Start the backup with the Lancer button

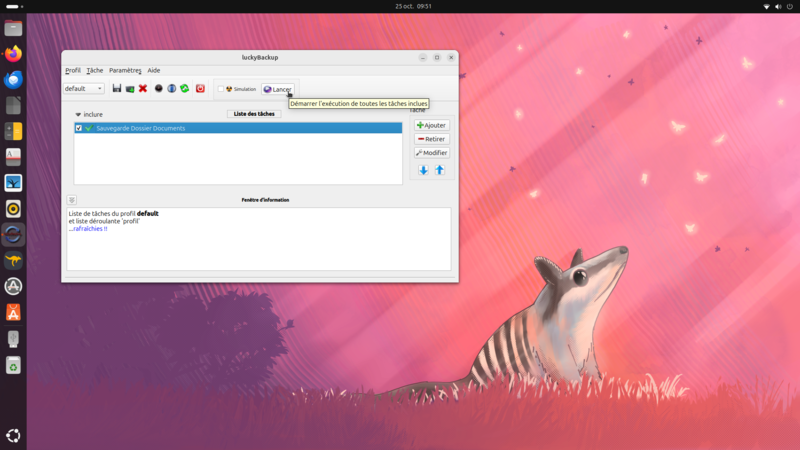(x=278, y=89)
